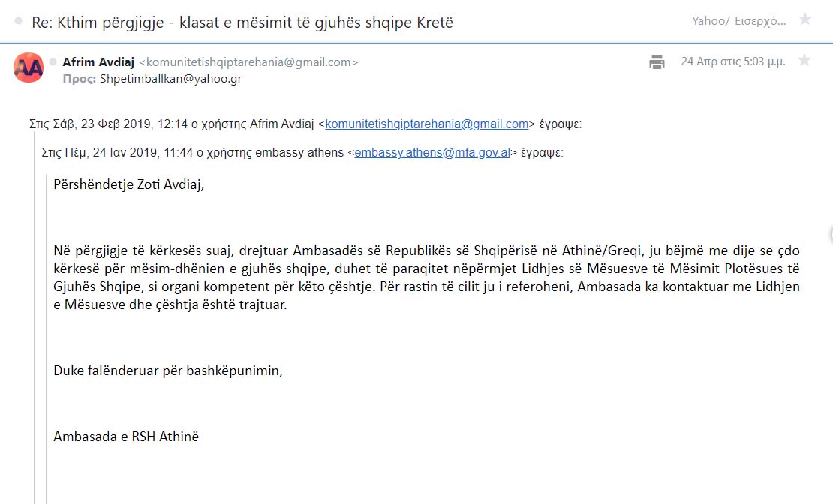Click the sender name Afrim Avdiaj
This screenshot has width=833, height=504.
tap(98, 61)
